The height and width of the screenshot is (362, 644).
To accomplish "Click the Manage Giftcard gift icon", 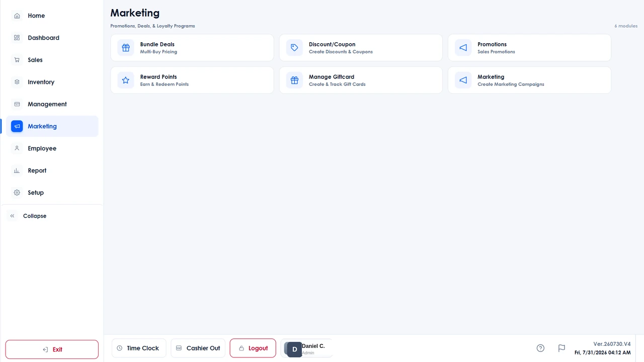I will [295, 80].
